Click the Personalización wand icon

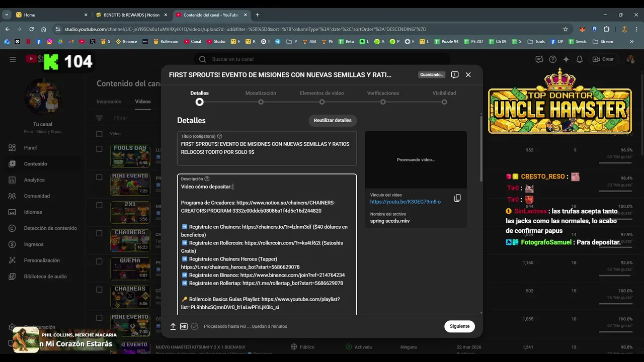pos(12,260)
